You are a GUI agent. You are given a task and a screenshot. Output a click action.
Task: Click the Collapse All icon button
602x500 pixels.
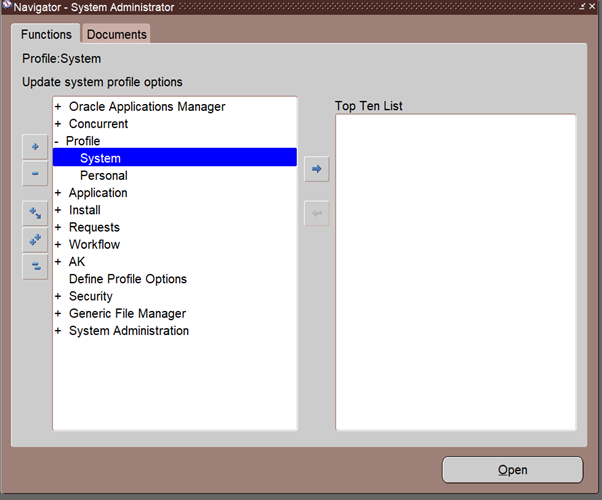coord(35,266)
